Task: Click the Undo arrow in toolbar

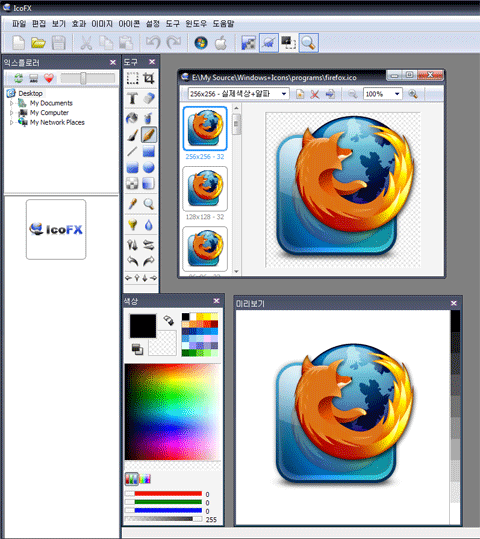Action: pyautogui.click(x=153, y=43)
